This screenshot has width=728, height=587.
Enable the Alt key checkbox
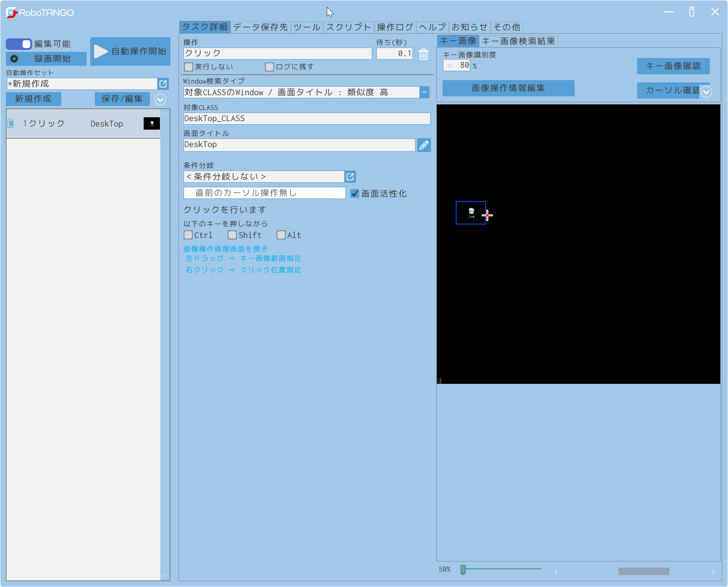281,235
